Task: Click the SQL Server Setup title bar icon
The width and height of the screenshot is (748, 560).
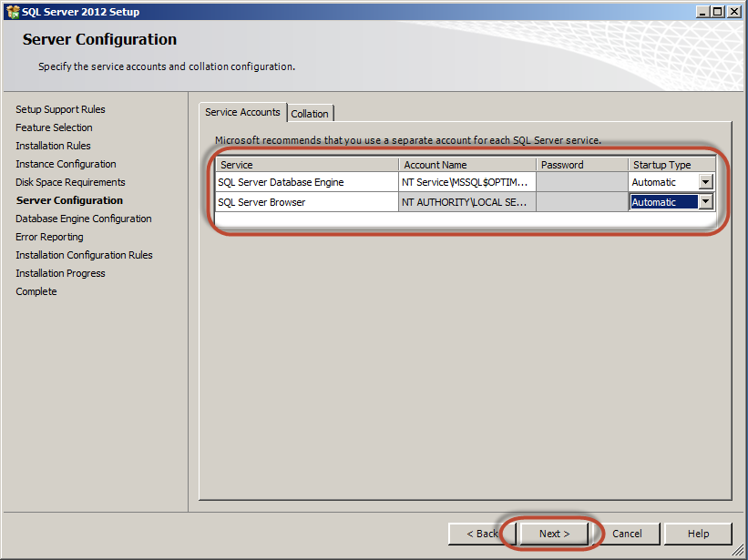Action: pyautogui.click(x=13, y=12)
